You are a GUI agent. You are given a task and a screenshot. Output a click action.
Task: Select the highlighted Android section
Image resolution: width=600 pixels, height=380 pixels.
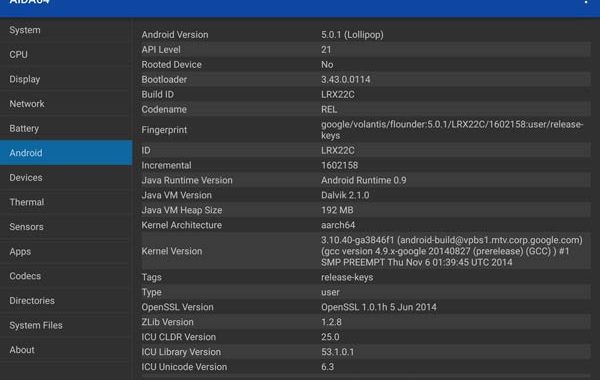pos(66,153)
